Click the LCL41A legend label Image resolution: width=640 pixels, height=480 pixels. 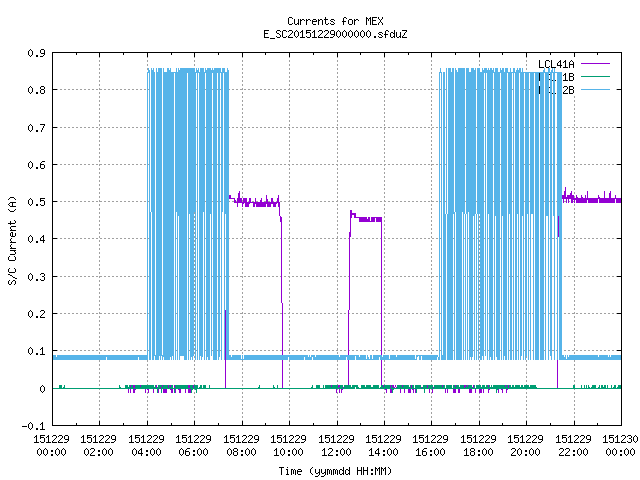pyautogui.click(x=556, y=64)
